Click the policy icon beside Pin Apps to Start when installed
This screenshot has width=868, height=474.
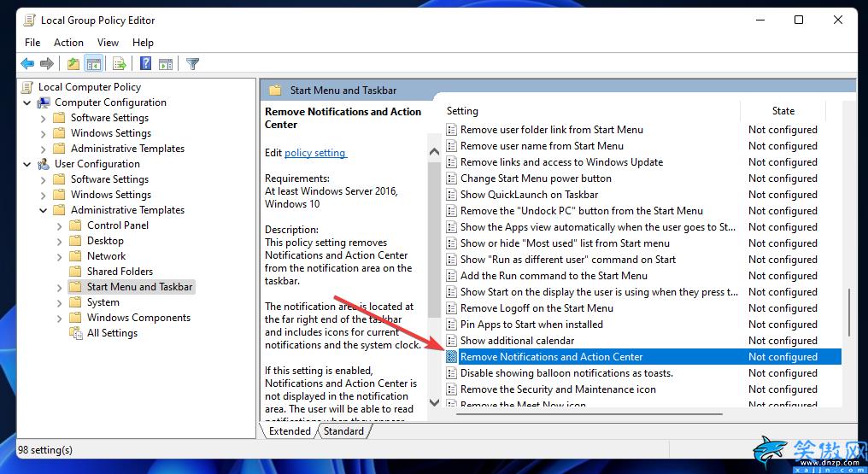(x=452, y=325)
